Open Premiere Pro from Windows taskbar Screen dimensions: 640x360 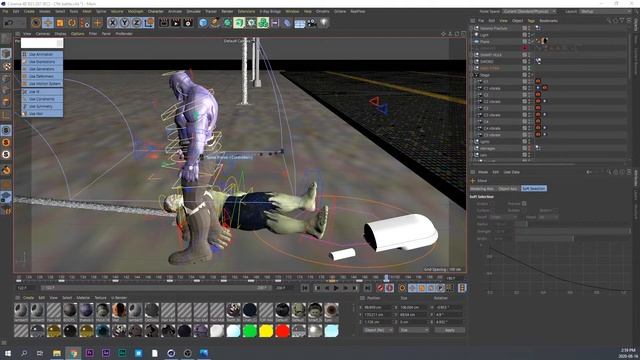[89, 353]
